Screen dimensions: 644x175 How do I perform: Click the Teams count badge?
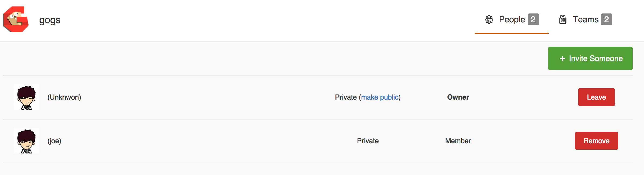607,19
